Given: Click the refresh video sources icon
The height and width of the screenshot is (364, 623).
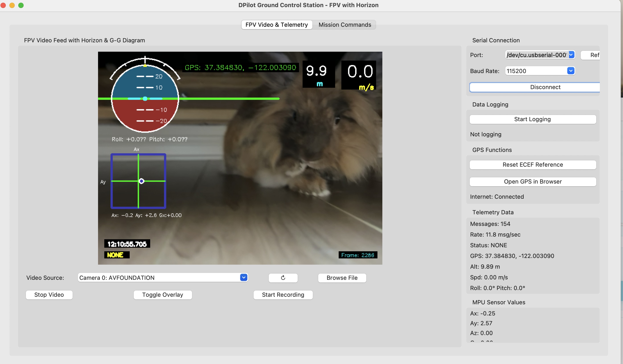Looking at the screenshot, I should (283, 278).
